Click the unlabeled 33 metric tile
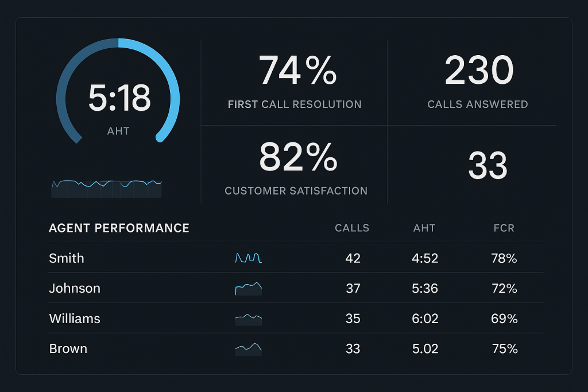Screen dimensions: 588x392 (488, 166)
